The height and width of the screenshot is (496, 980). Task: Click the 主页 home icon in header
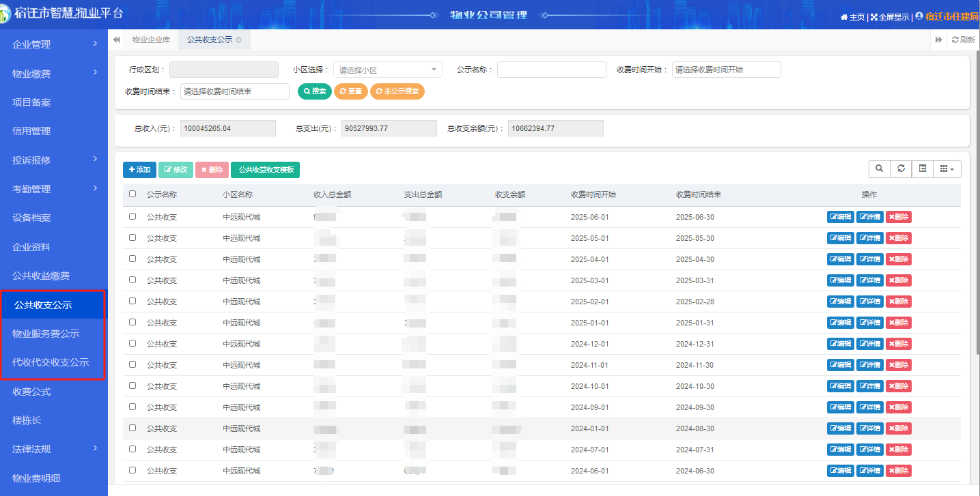click(x=844, y=17)
